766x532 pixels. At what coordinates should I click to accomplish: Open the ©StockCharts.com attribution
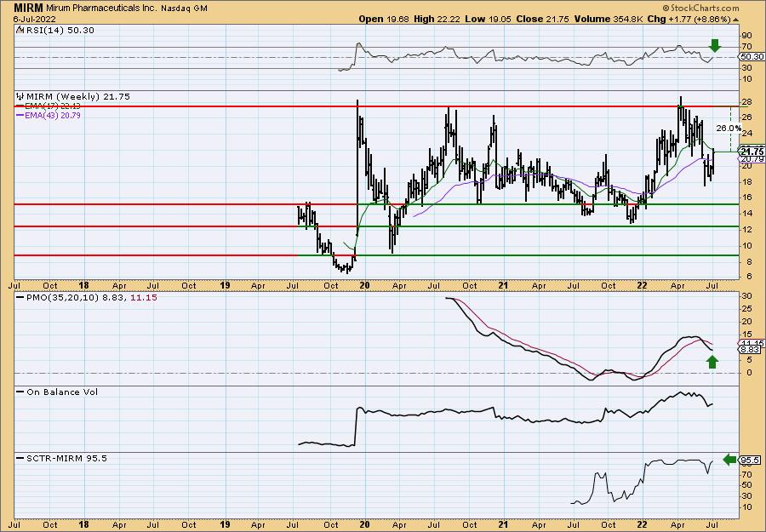pyautogui.click(x=700, y=8)
